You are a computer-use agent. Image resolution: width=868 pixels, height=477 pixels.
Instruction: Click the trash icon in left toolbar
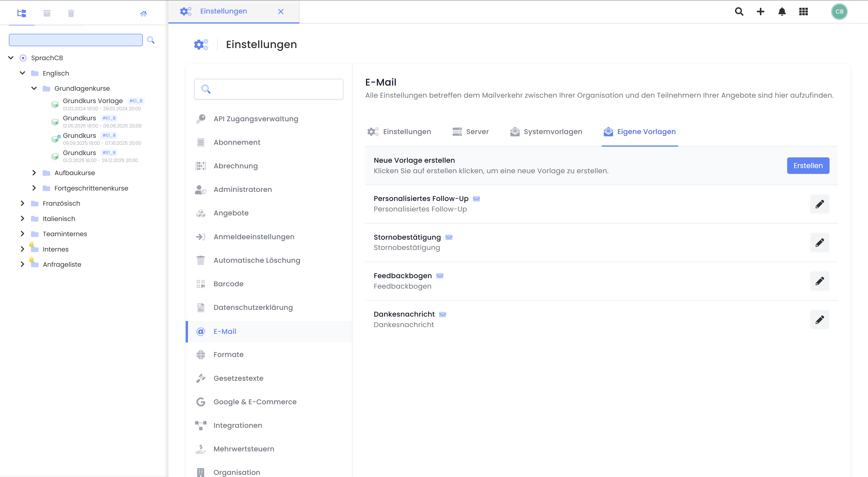click(71, 13)
